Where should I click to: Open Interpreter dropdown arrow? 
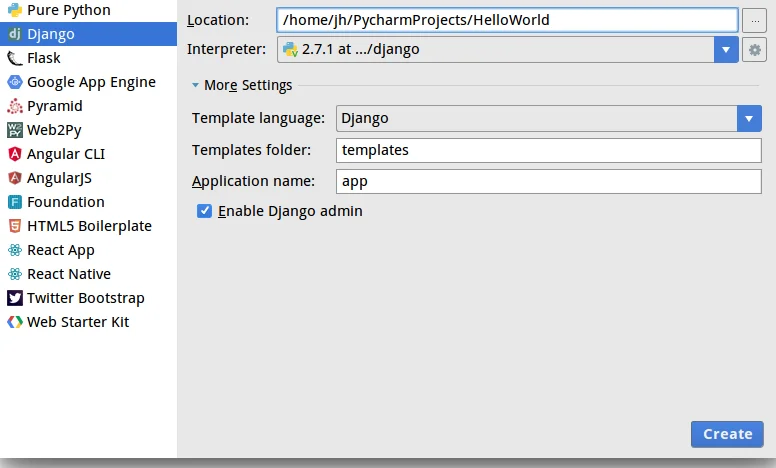(x=726, y=49)
